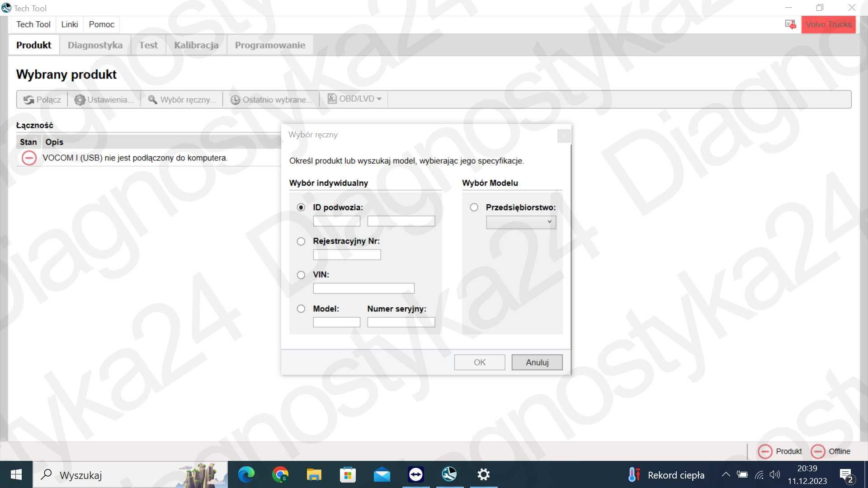Click the Rekord ciepła temperature icon in taskbar
Image resolution: width=868 pixels, height=488 pixels.
(634, 474)
